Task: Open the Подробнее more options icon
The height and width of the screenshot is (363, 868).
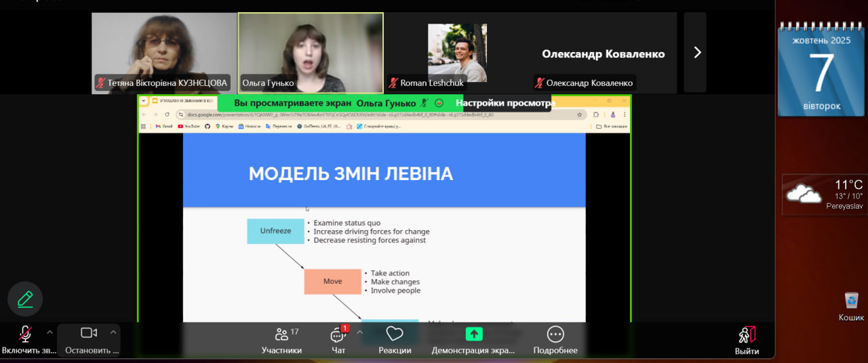Action: pyautogui.click(x=555, y=334)
